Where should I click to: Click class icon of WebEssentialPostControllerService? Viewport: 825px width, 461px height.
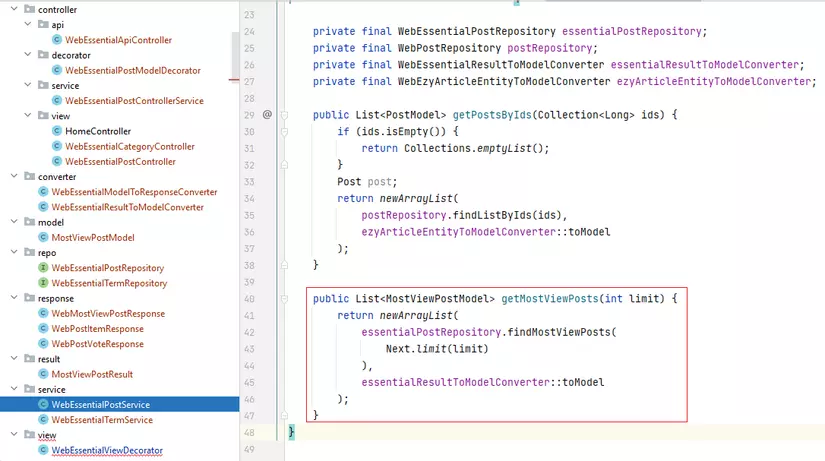pos(57,101)
